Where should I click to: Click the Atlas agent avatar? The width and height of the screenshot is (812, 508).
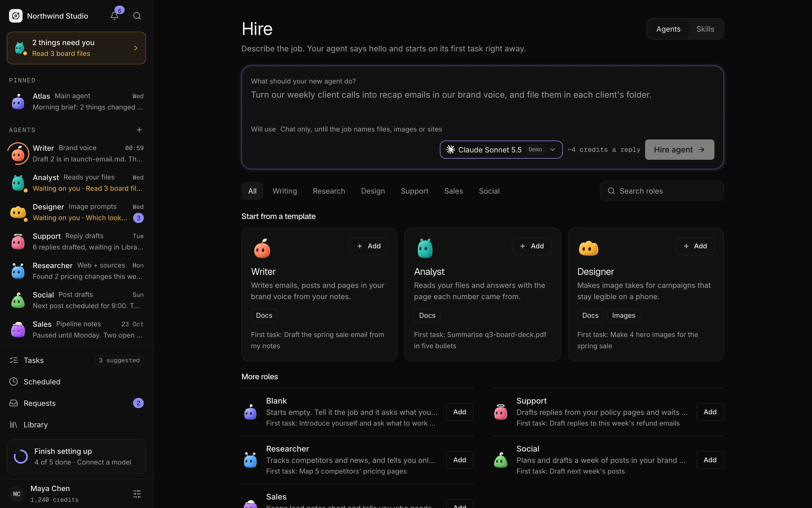[x=18, y=101]
